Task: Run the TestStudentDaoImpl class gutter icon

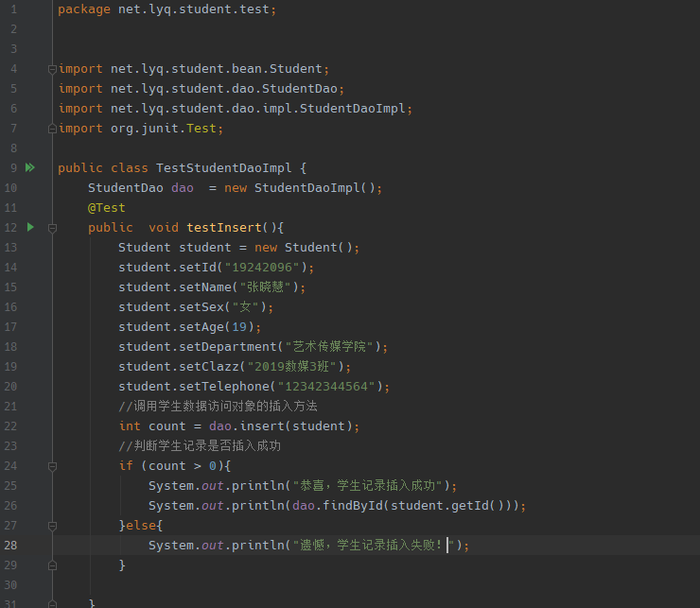Action: coord(30,168)
